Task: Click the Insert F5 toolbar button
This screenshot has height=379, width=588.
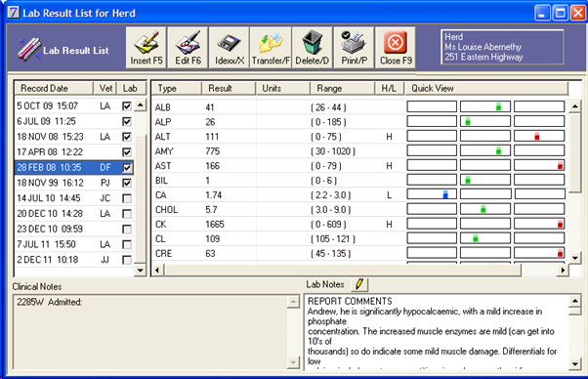Action: coord(147,47)
